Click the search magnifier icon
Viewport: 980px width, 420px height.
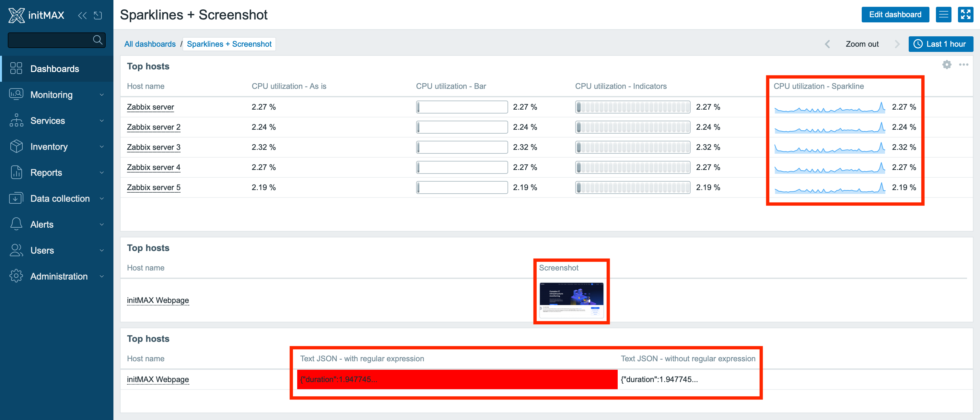(98, 40)
